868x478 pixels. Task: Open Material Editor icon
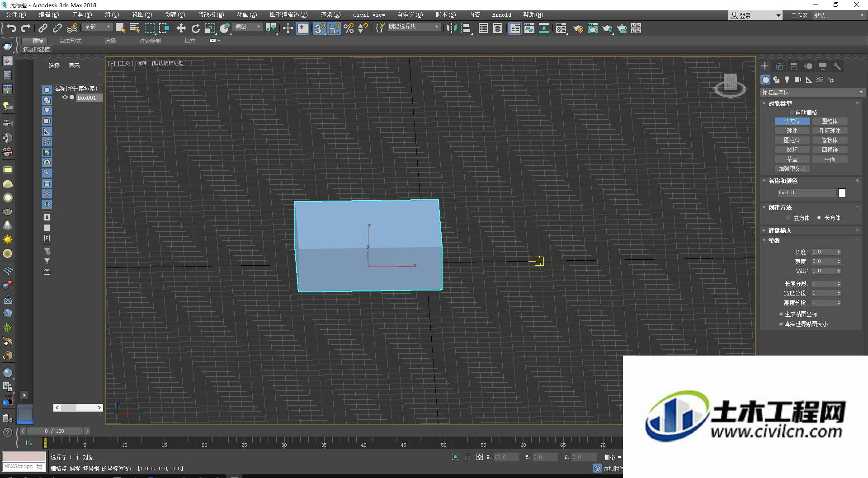(x=561, y=28)
